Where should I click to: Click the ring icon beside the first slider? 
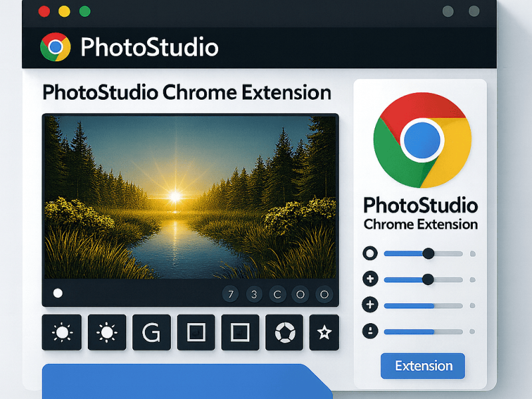(x=370, y=253)
